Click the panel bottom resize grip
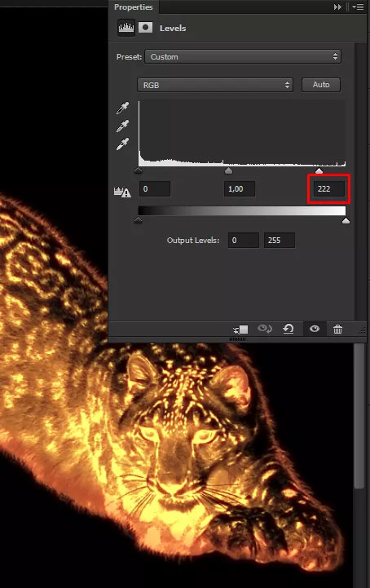This screenshot has width=370, height=588. click(237, 339)
